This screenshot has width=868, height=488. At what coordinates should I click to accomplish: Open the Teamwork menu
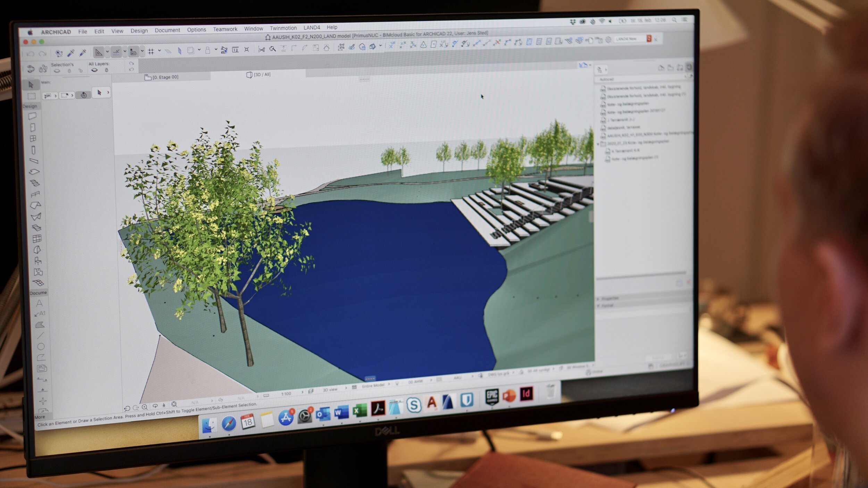tap(225, 29)
